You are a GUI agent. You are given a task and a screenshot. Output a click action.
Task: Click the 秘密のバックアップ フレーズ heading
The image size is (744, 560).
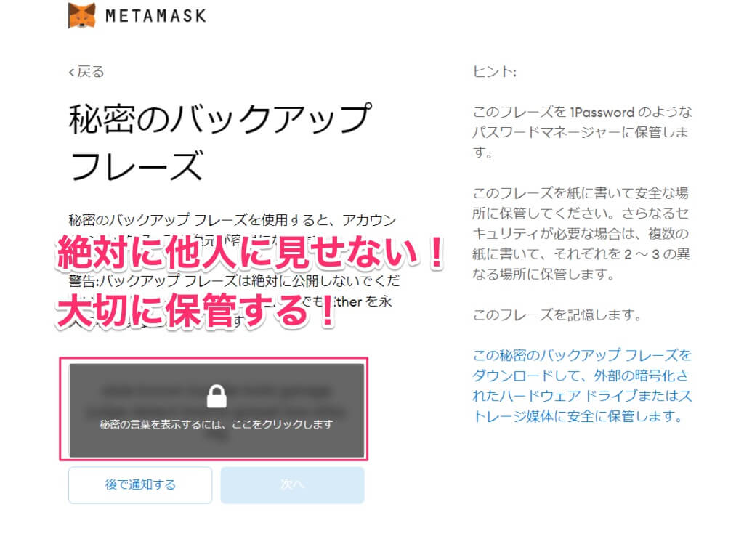pos(220,142)
